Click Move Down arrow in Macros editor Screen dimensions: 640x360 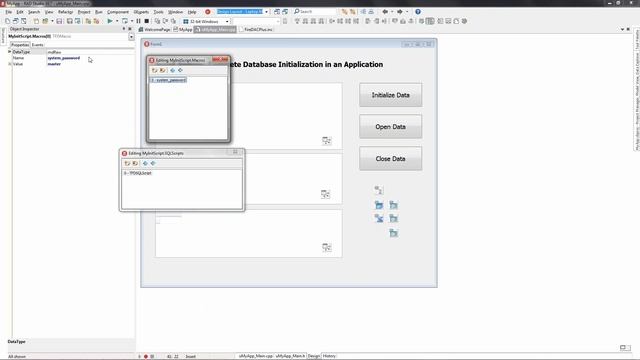pos(180,71)
